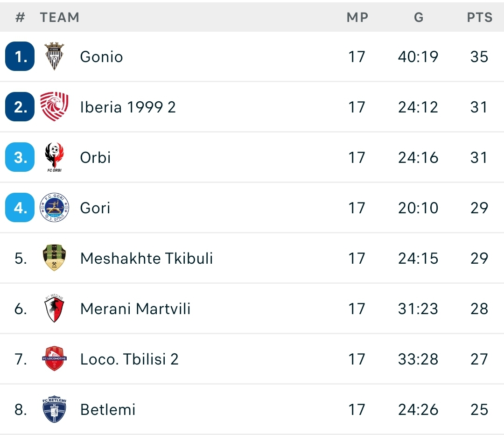This screenshot has height=435, width=504.
Task: Select the Loco. Tbilisi 2 team name
Action: (x=129, y=359)
